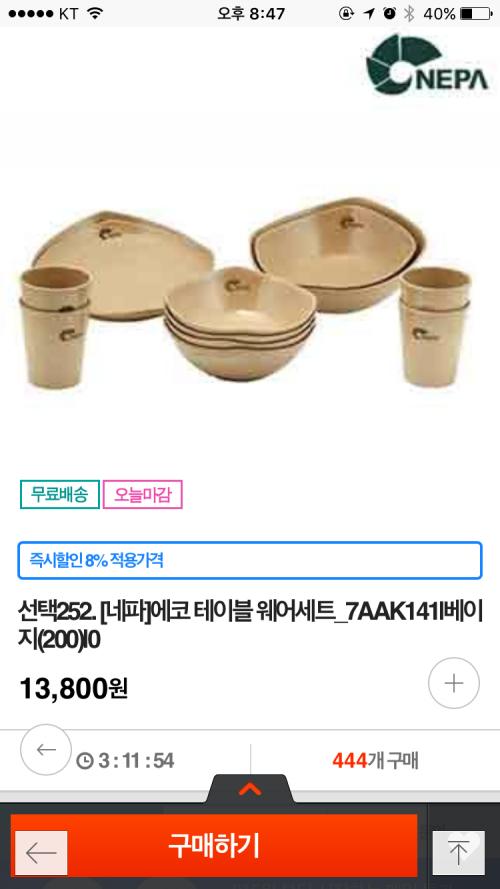Open the 에코 테이블 웨어세트 product title
Image resolution: width=500 pixels, height=889 pixels.
pos(250,626)
